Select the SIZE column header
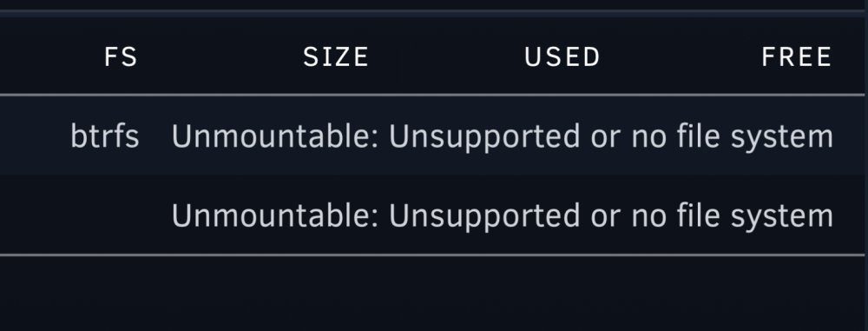The width and height of the screenshot is (868, 331). [x=336, y=57]
